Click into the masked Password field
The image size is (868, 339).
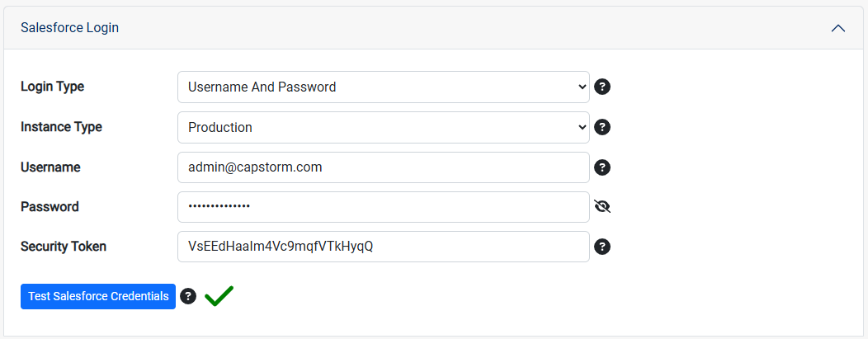pos(384,207)
